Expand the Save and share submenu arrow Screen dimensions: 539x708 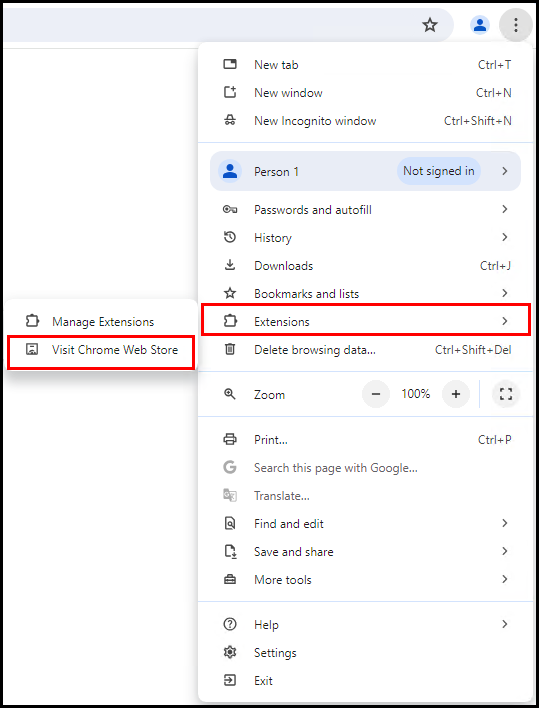coord(505,551)
